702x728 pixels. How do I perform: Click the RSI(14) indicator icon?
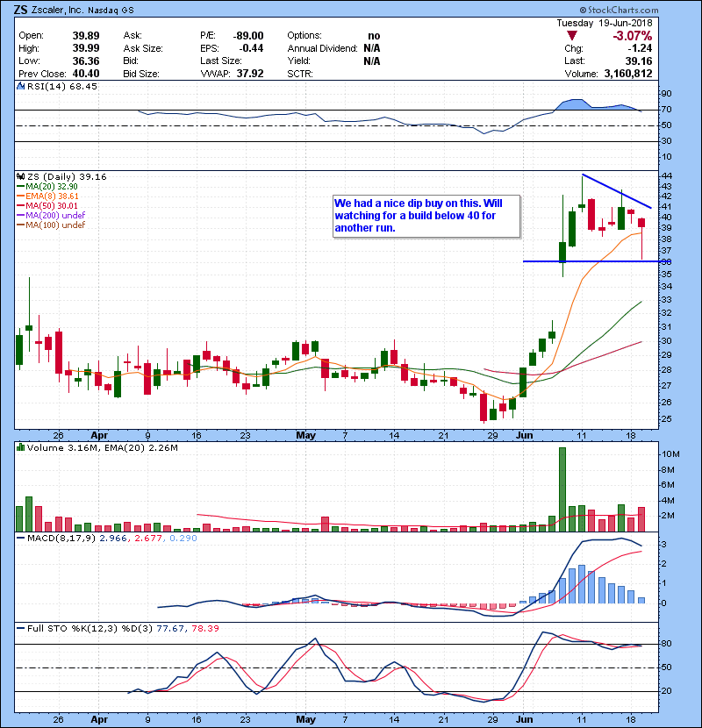tap(20, 86)
